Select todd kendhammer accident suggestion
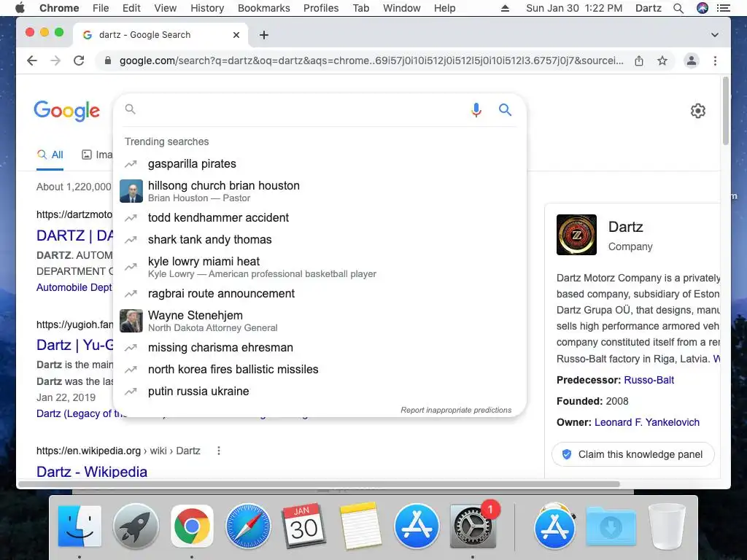747x560 pixels. point(320,217)
